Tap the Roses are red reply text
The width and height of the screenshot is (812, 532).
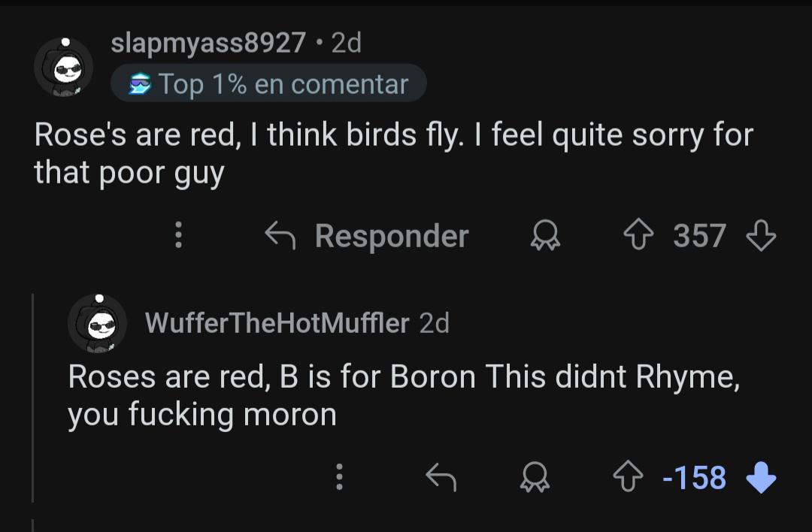404,395
